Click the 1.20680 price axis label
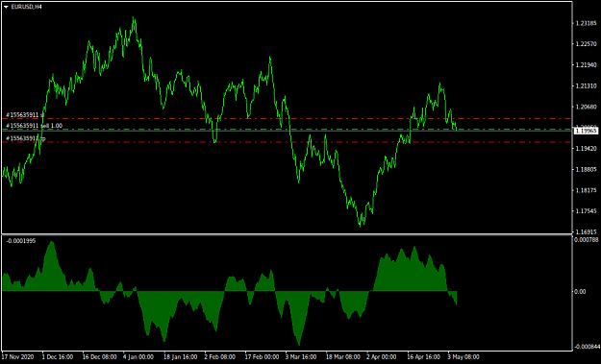Screen dimensions: 601x364 (x=587, y=107)
